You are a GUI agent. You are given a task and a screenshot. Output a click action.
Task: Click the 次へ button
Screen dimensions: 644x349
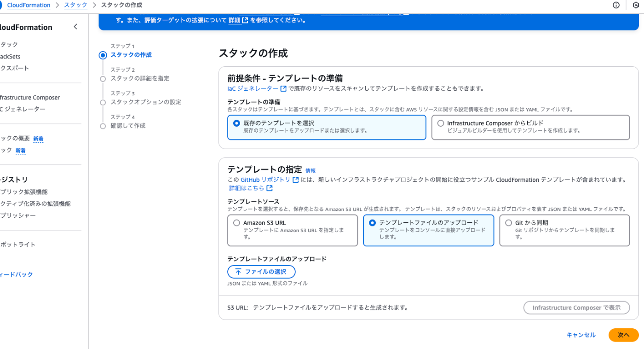(623, 335)
